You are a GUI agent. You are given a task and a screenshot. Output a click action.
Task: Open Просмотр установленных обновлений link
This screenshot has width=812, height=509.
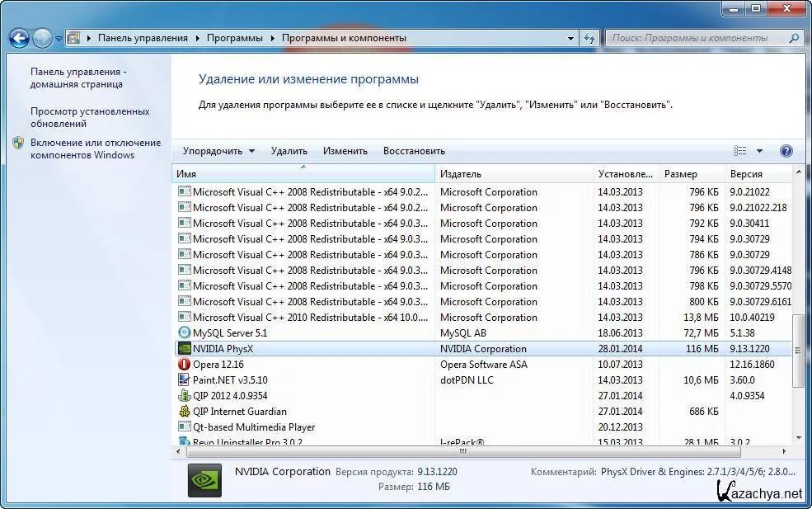click(x=90, y=117)
